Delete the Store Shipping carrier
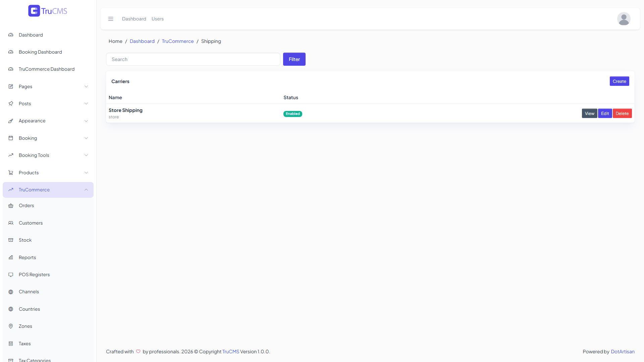 (x=622, y=113)
